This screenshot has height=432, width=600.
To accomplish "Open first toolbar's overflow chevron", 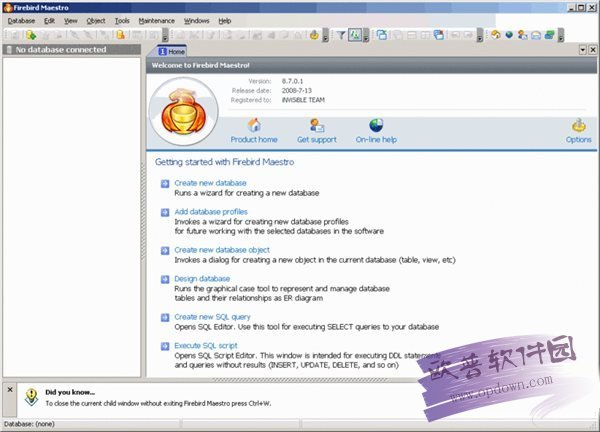I will pyautogui.click(x=165, y=36).
